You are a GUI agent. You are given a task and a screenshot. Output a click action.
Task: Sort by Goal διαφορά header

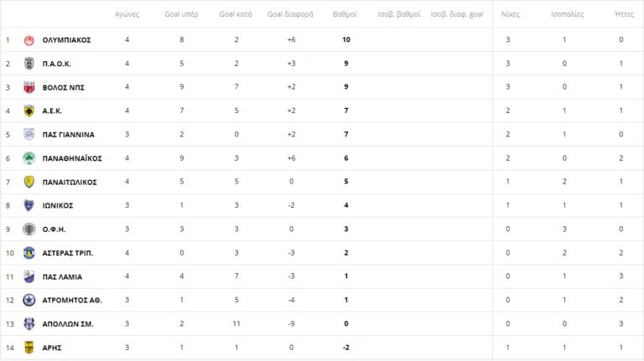point(290,15)
